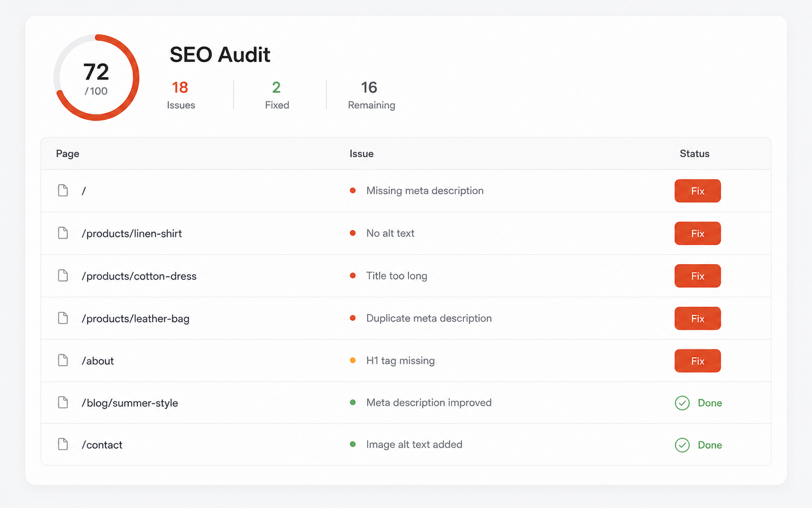This screenshot has height=508, width=812.
Task: Click the Issue column header
Action: point(361,154)
